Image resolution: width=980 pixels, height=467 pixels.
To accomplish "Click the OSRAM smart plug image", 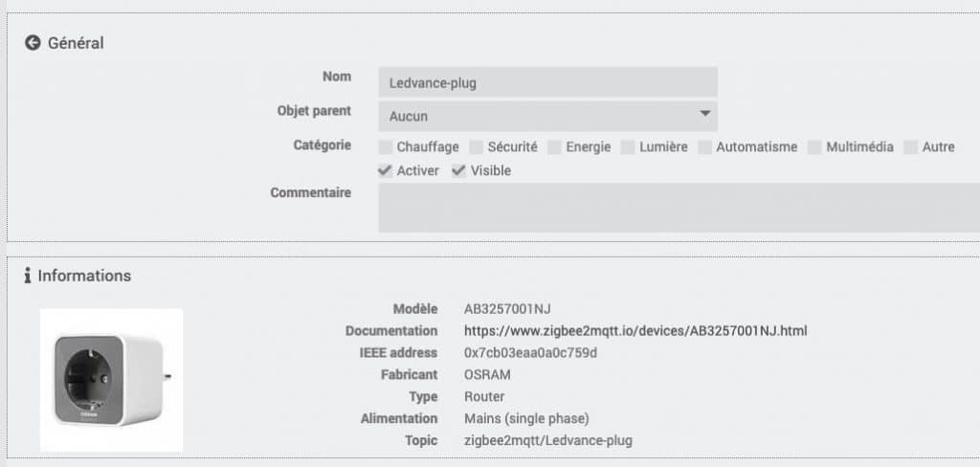I will (112, 380).
